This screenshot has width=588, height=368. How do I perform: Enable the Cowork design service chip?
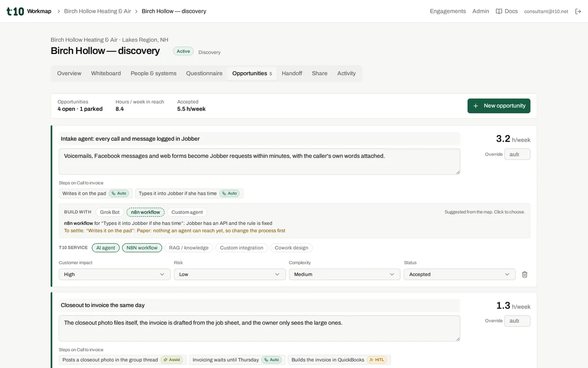tap(292, 248)
